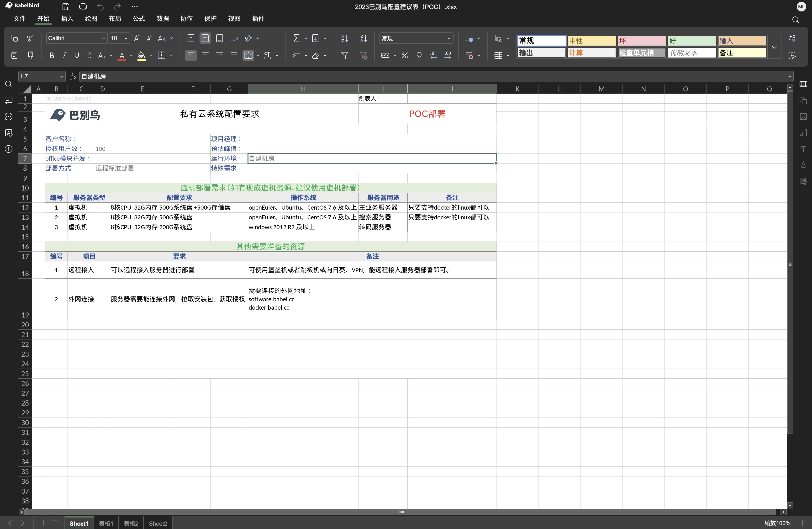Undo the last action
Viewport: 812px width, 529px height.
pyautogui.click(x=100, y=6)
